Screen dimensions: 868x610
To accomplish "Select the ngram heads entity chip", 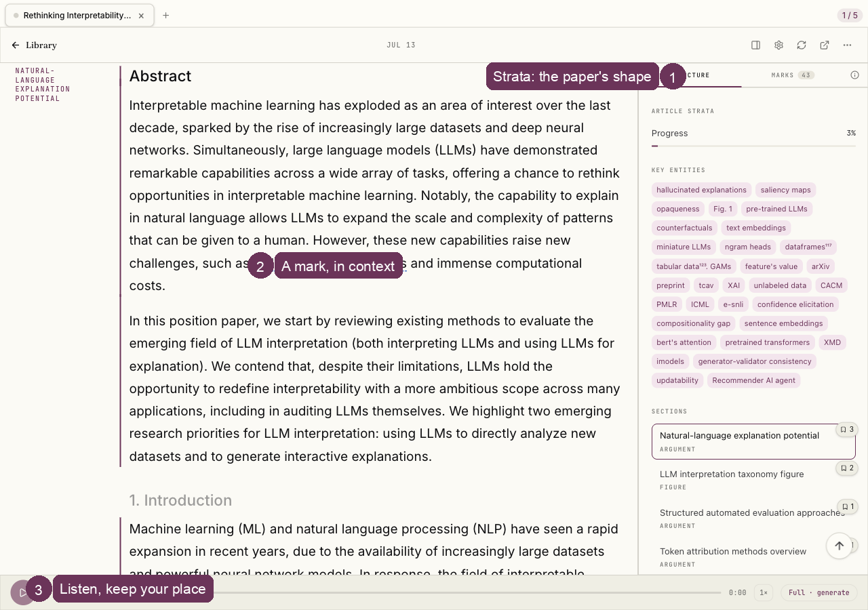I will [747, 247].
